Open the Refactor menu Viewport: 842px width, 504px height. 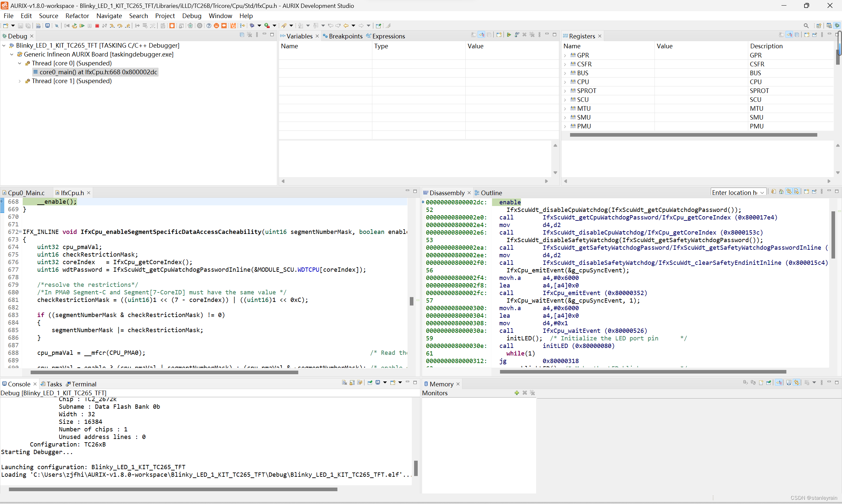click(x=77, y=16)
